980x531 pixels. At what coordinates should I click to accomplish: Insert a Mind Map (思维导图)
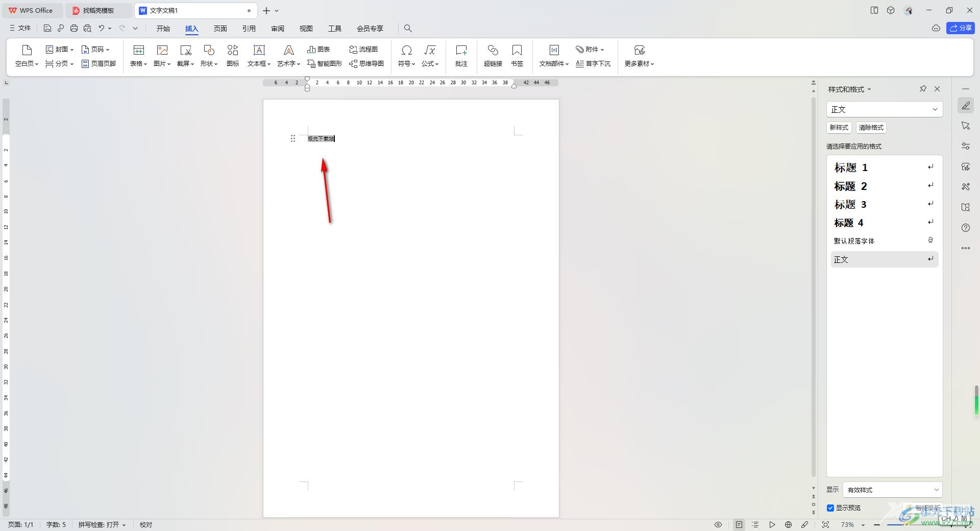(x=366, y=64)
